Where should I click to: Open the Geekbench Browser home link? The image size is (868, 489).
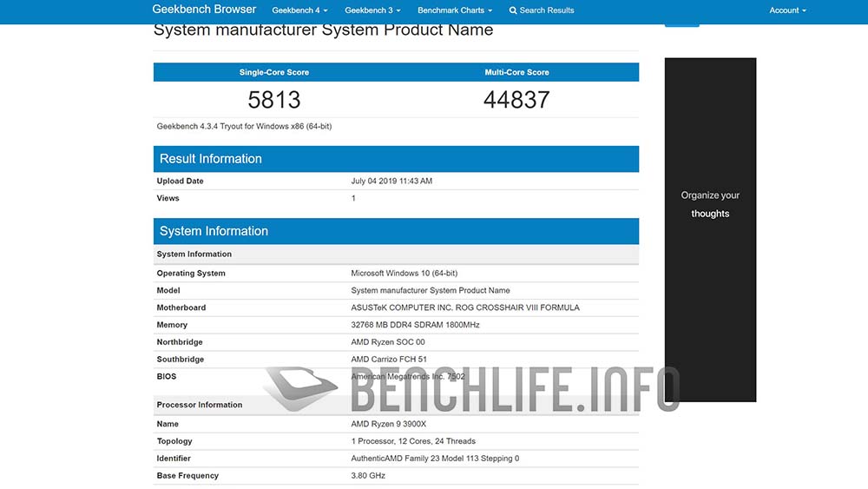[204, 10]
